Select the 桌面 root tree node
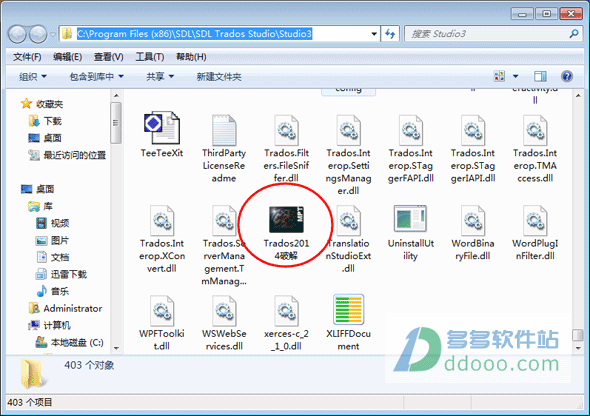 point(38,189)
